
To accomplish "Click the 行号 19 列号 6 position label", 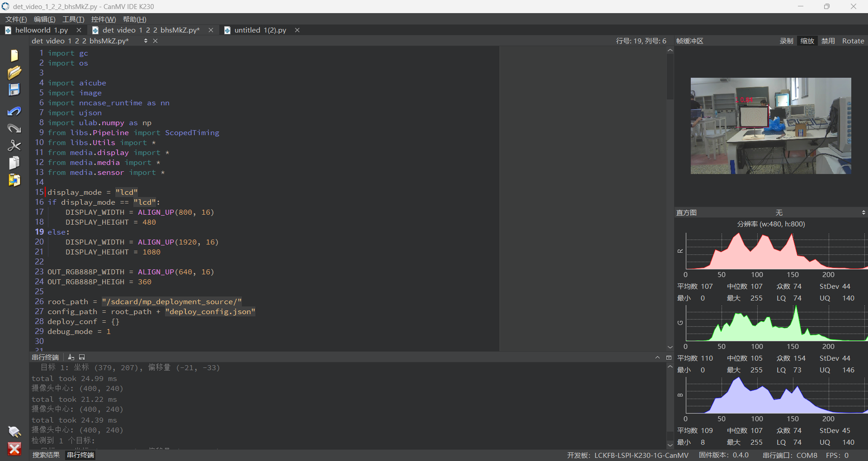I will click(x=641, y=41).
